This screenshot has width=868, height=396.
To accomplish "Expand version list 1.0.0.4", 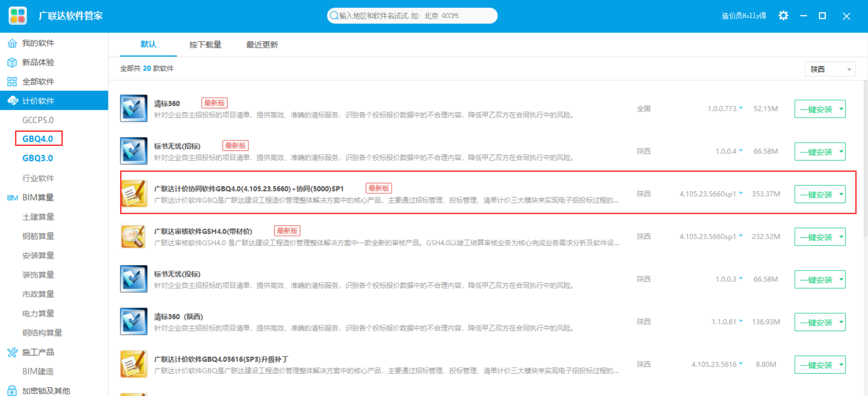I will click(x=741, y=151).
